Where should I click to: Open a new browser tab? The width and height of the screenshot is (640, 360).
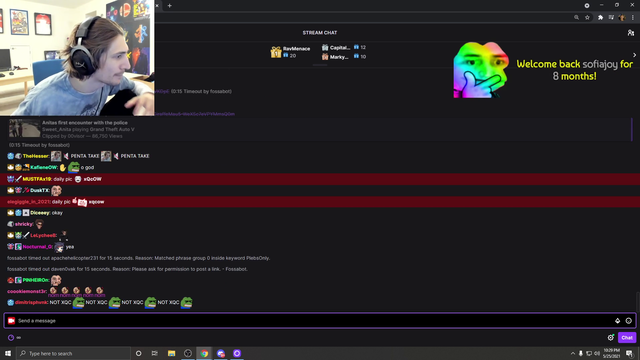click(169, 6)
